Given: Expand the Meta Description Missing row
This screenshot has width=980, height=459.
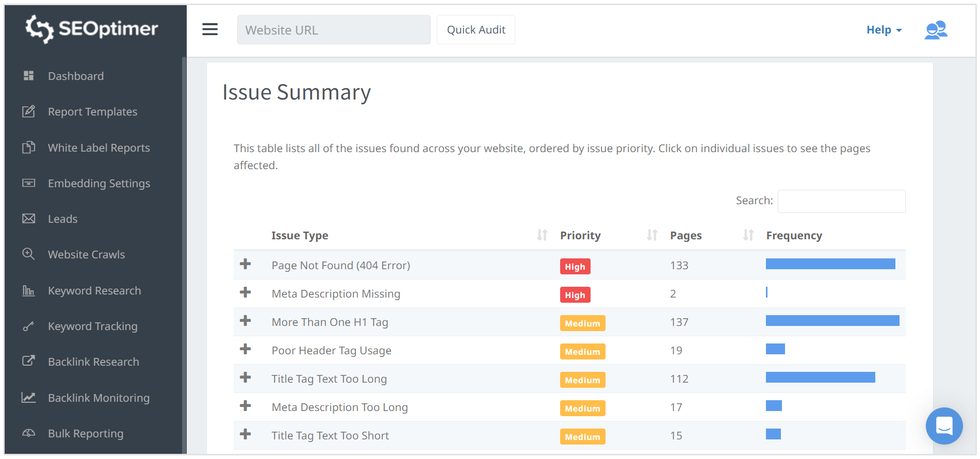Looking at the screenshot, I should 246,293.
